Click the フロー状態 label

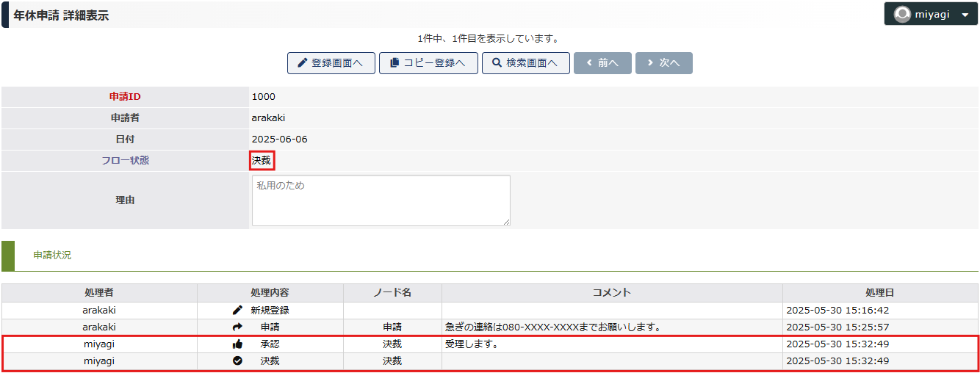[125, 161]
